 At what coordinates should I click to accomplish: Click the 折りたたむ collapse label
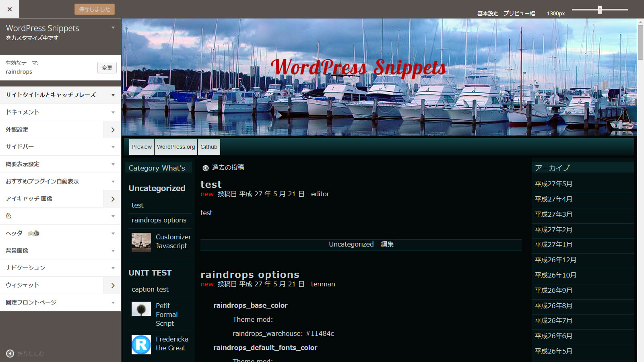(31, 354)
